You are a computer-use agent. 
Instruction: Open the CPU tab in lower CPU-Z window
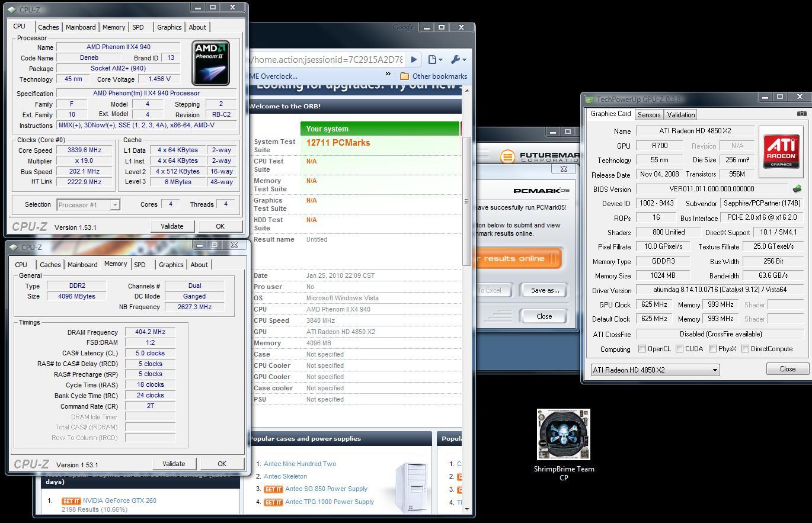point(21,265)
